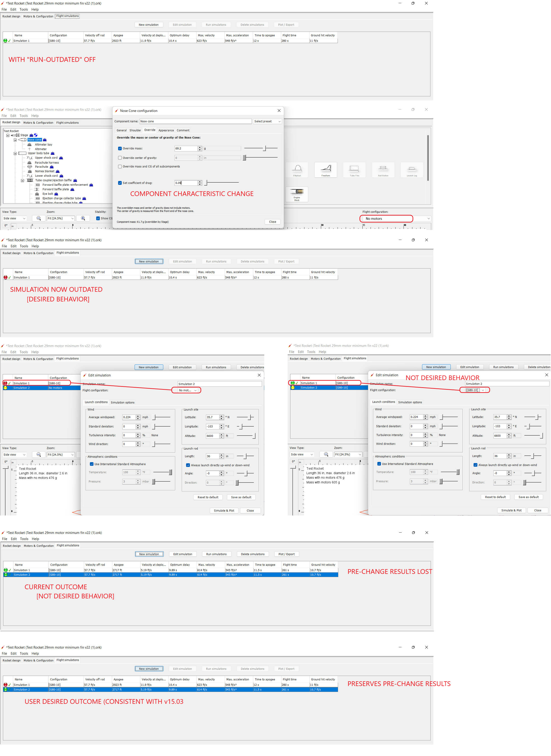
Task: Select the Elliptical nose cone shape icon
Action: click(297, 170)
